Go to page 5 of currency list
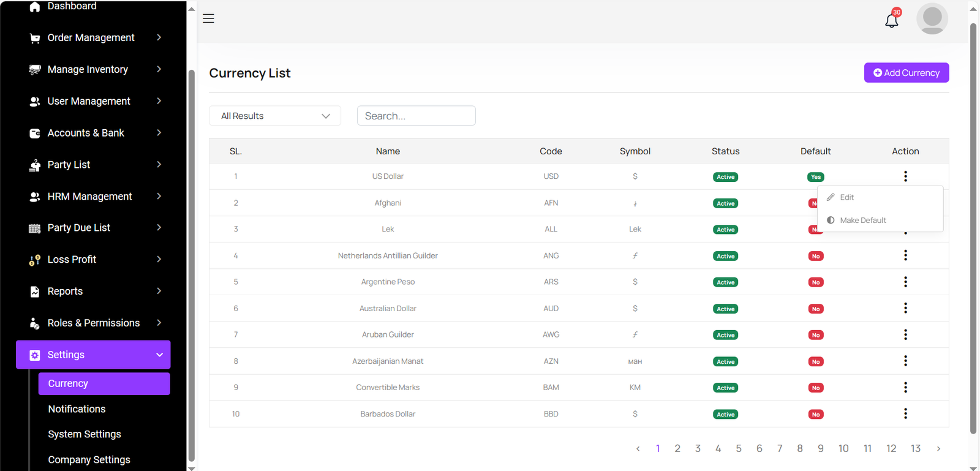Viewport: 980px width, 471px height. click(739, 448)
